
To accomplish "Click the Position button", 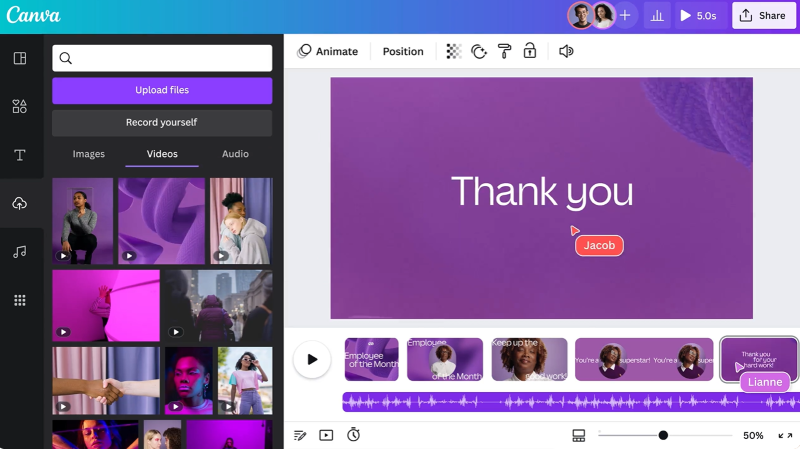I will [x=403, y=52].
